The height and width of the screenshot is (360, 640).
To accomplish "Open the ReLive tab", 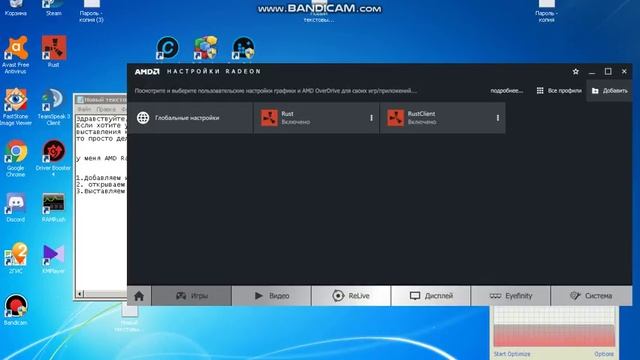I will pos(351,296).
